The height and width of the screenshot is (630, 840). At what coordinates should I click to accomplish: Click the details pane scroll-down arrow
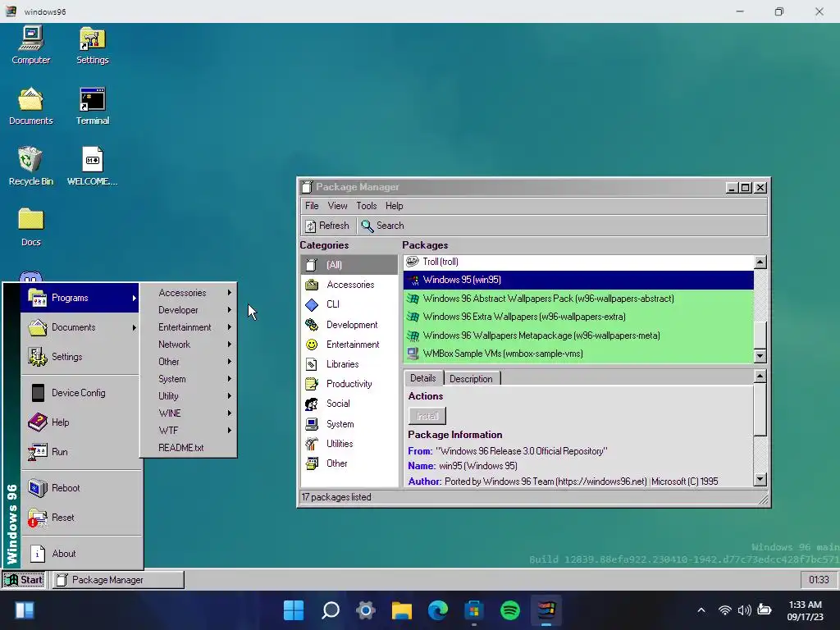(x=760, y=479)
